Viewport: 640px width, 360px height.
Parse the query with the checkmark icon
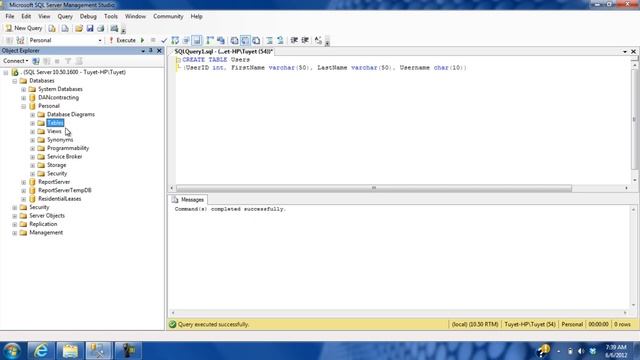tap(164, 40)
